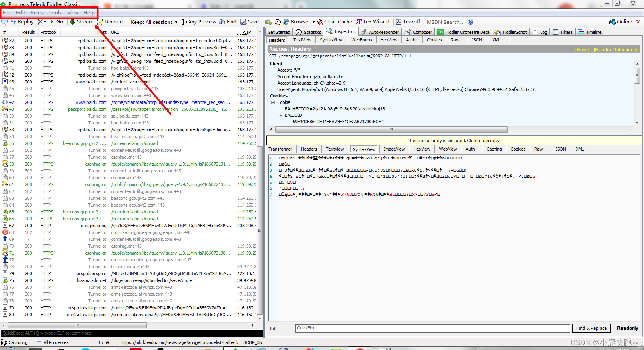Screen dimensions: 644x350
Task: Click 'Response body is encoded' decode bar
Action: tap(454, 141)
